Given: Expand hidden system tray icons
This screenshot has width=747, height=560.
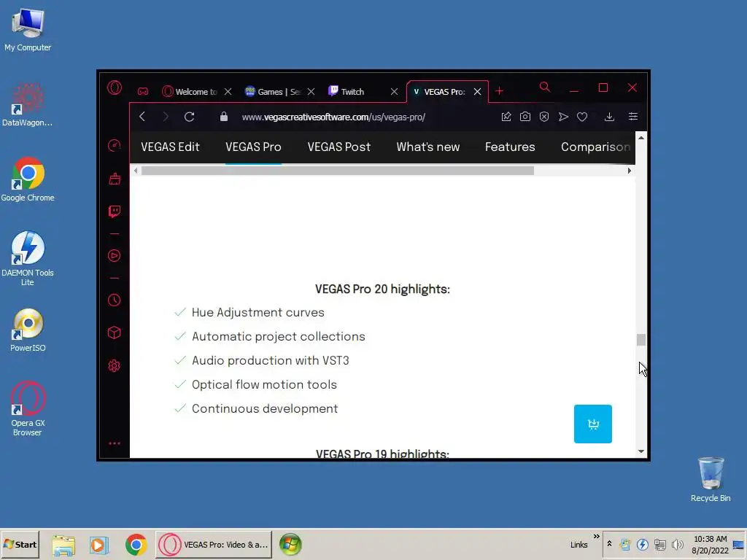Looking at the screenshot, I should [609, 544].
